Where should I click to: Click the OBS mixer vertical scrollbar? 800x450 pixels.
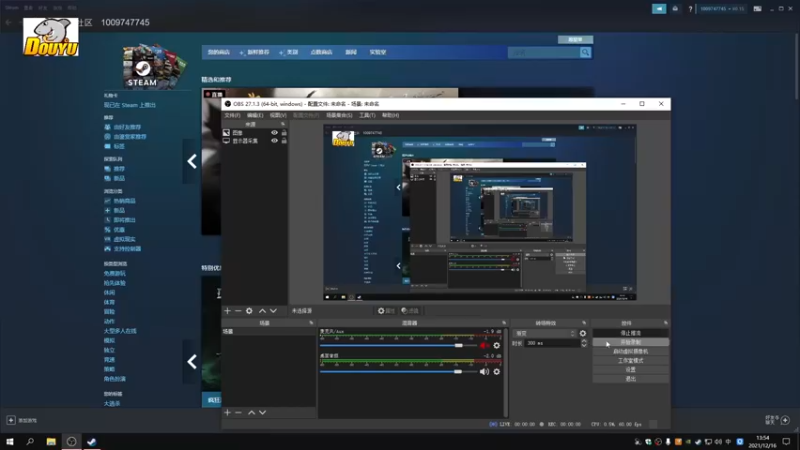point(506,372)
